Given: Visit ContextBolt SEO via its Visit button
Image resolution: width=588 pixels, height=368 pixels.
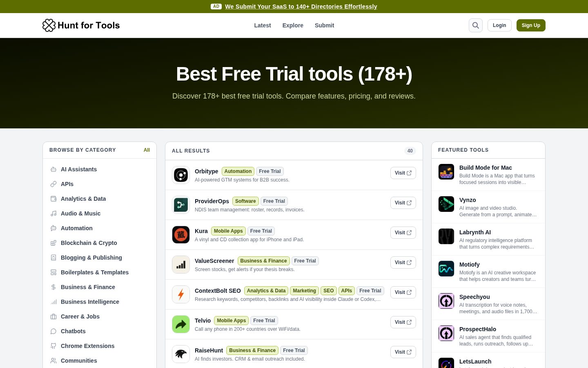Looking at the screenshot, I should click(403, 292).
